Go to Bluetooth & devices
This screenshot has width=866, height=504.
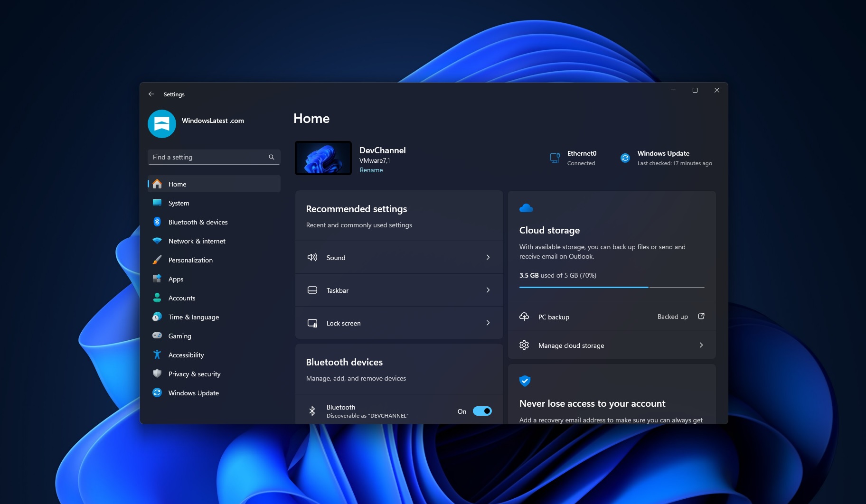pos(214,222)
